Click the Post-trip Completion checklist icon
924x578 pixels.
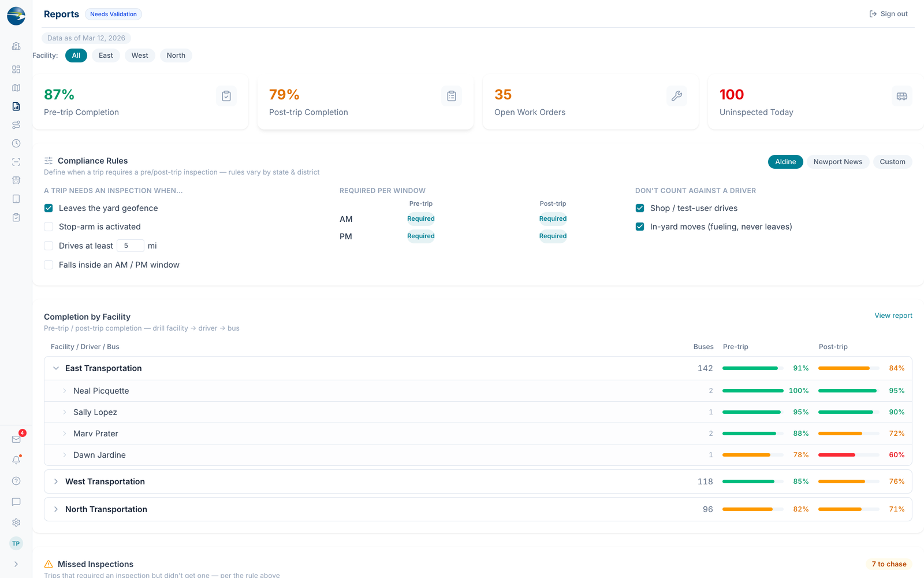pos(452,96)
